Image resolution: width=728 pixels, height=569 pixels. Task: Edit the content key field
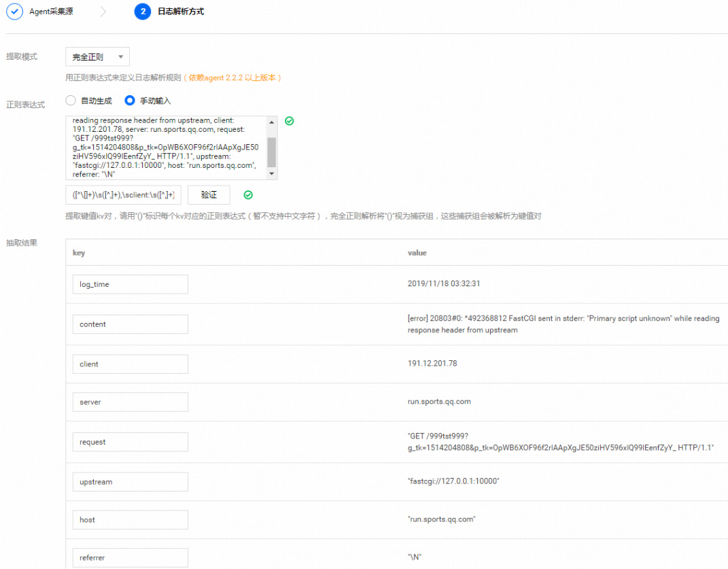[x=131, y=324]
